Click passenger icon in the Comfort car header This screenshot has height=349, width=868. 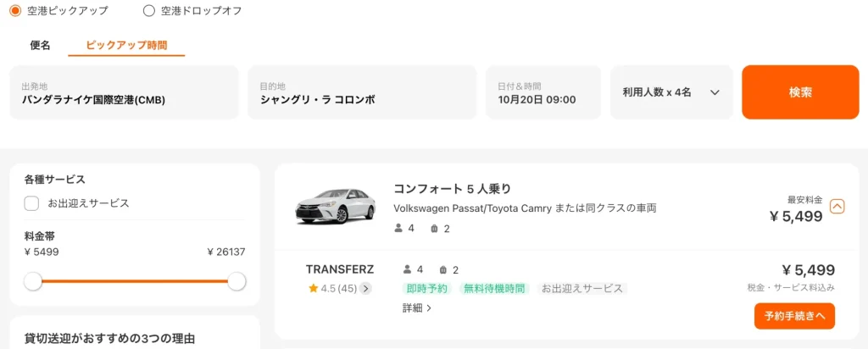(399, 229)
